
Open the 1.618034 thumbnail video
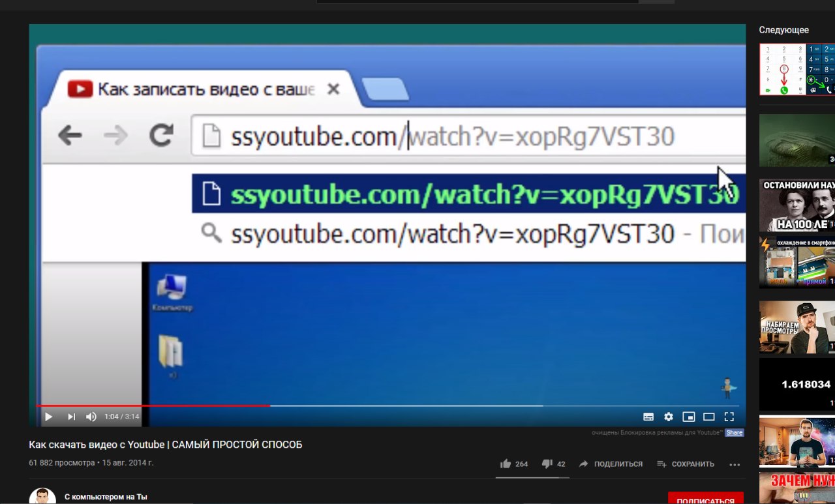(x=797, y=385)
